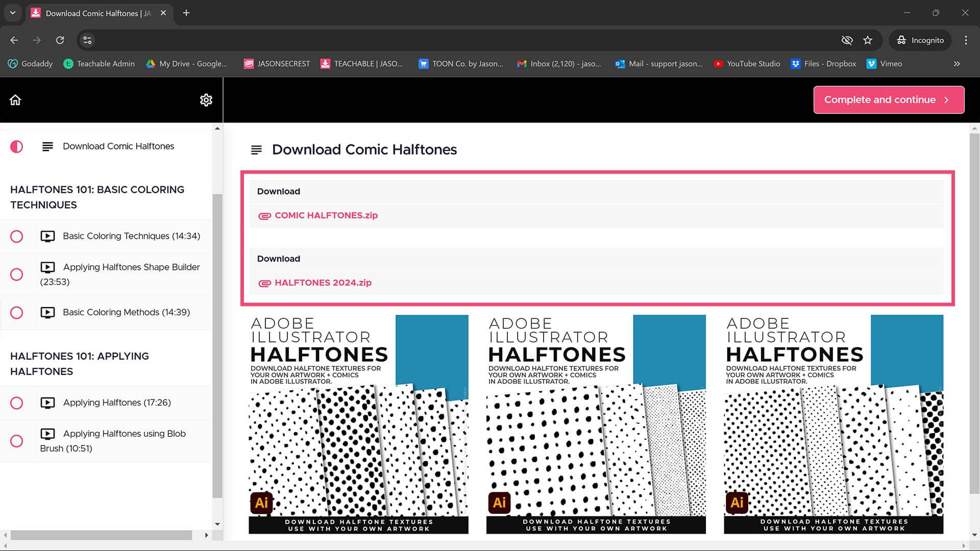Toggle completion circle for Basic Coloring Methods
Image resolution: width=980 pixels, height=551 pixels.
[x=16, y=313]
